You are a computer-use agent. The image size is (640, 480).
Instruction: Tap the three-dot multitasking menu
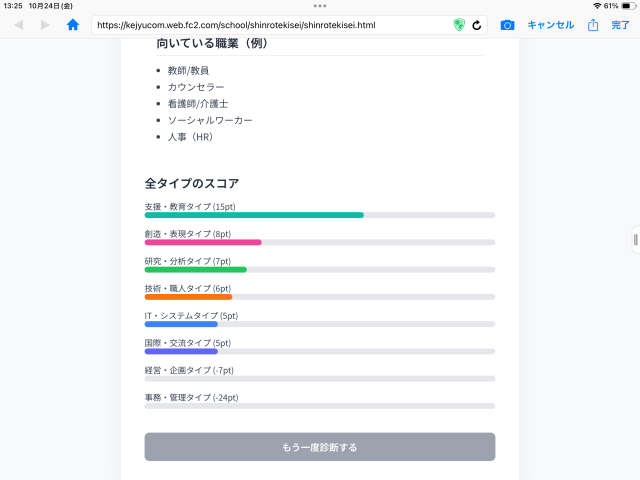pyautogui.click(x=320, y=6)
